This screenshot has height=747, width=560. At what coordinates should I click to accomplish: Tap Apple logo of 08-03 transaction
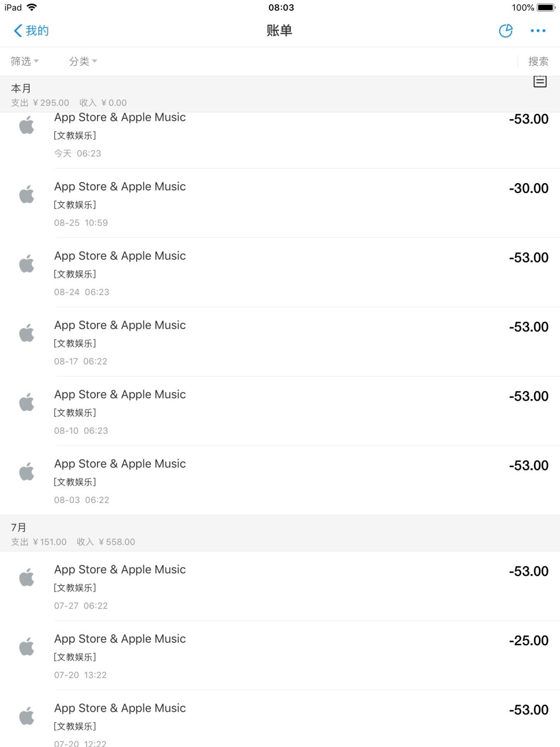[x=27, y=472]
